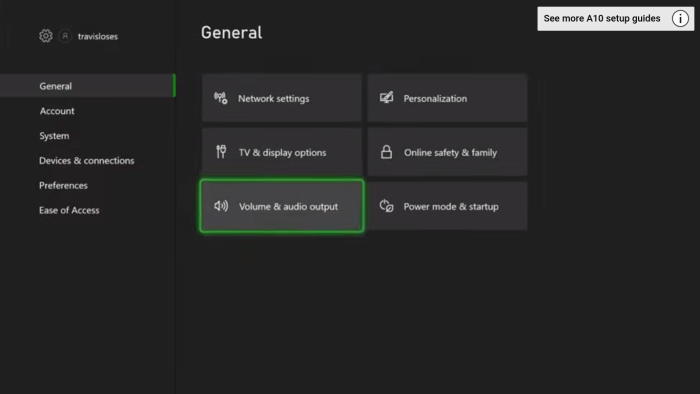Screen dimensions: 700x394
Task: Click the network antenna icon
Action: tap(221, 98)
